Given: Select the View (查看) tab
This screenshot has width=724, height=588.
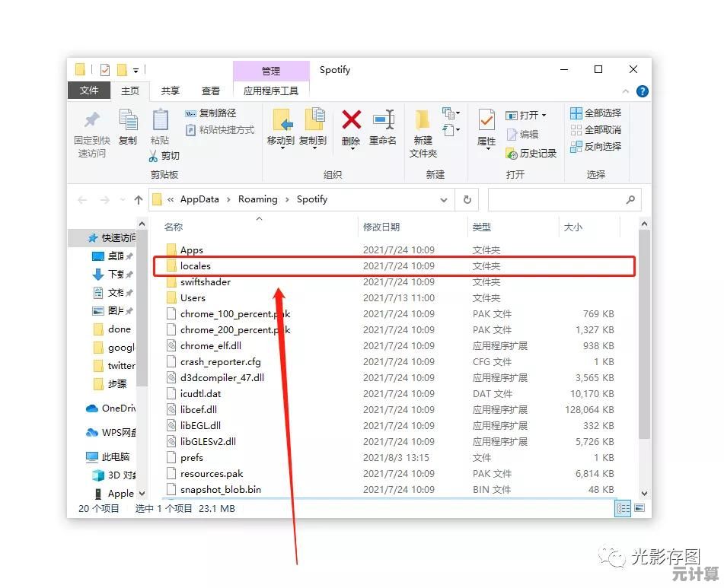Looking at the screenshot, I should tap(211, 91).
